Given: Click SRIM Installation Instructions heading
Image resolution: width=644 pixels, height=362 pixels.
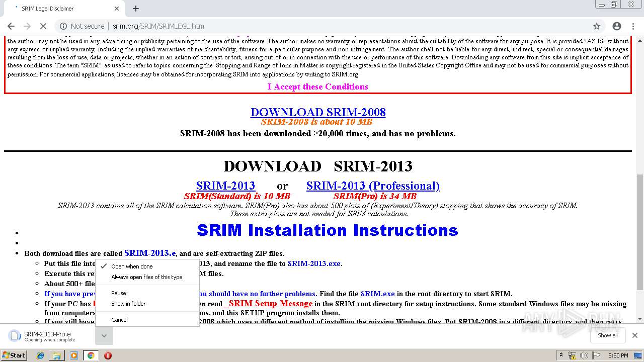Looking at the screenshot, I should 327,230.
